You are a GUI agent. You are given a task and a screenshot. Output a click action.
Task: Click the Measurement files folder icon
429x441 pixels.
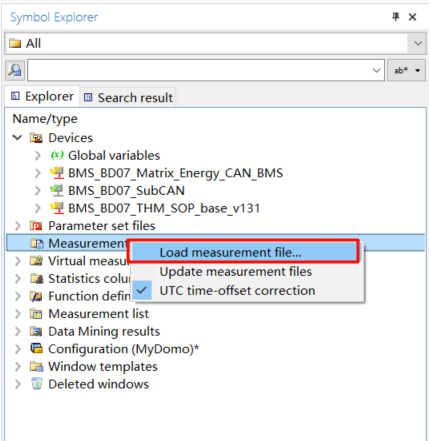[37, 243]
